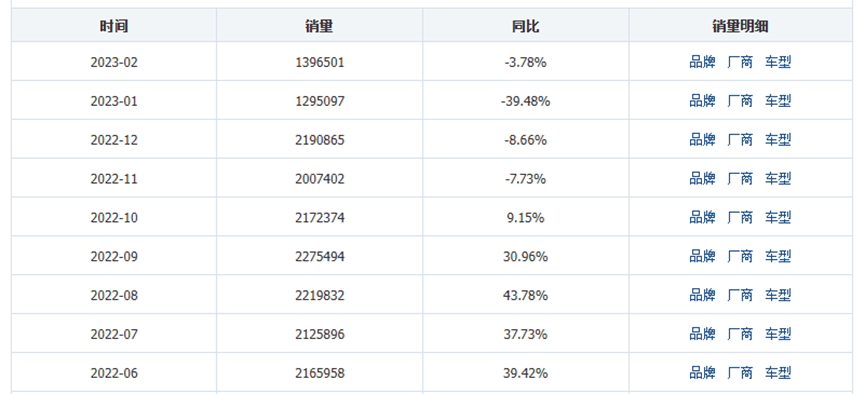Image resolution: width=865 pixels, height=394 pixels.
Task: Open 品牌 link for 2022-07
Action: click(x=702, y=334)
